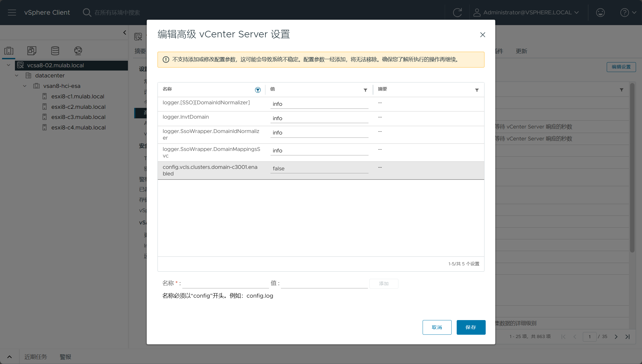
Task: Select host esxi8-c1.mulab.local
Action: pos(78,97)
